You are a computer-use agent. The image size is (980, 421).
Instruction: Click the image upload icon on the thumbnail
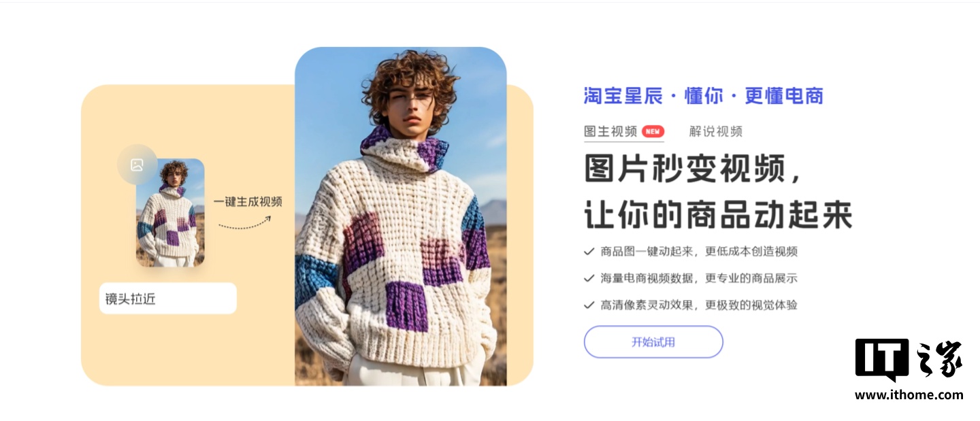pos(137,165)
